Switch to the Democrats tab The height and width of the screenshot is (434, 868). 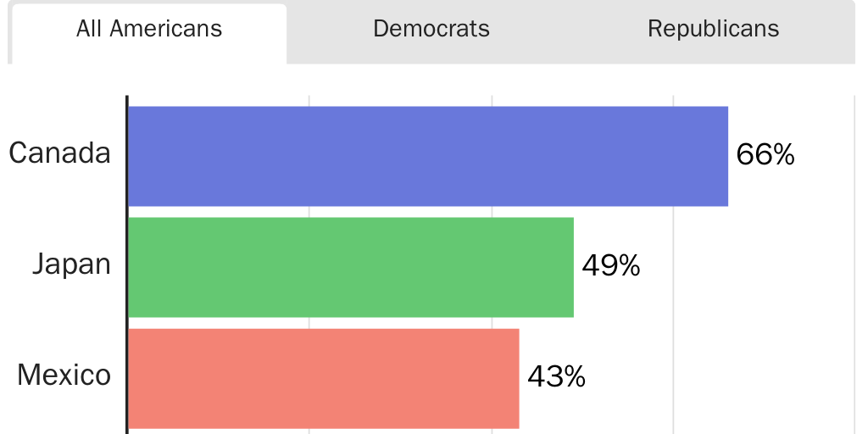431,30
